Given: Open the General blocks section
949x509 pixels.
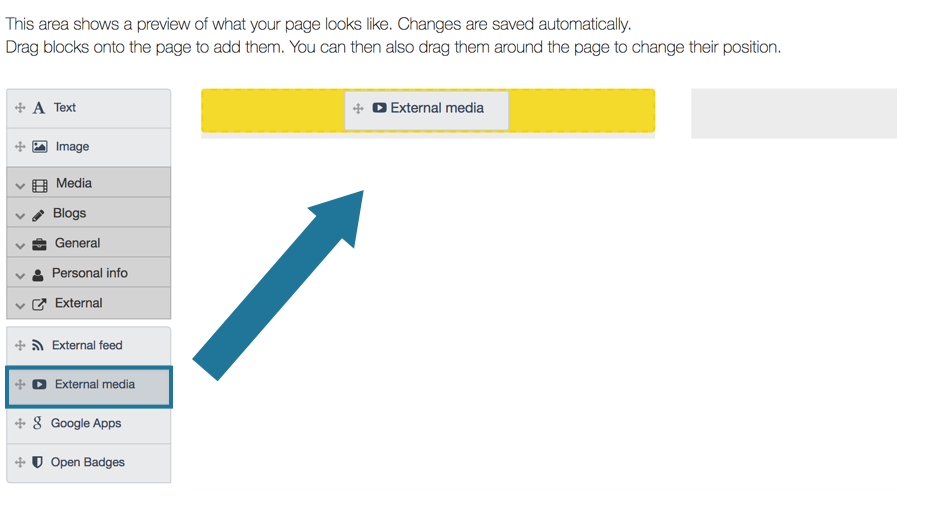Looking at the screenshot, I should tap(77, 243).
